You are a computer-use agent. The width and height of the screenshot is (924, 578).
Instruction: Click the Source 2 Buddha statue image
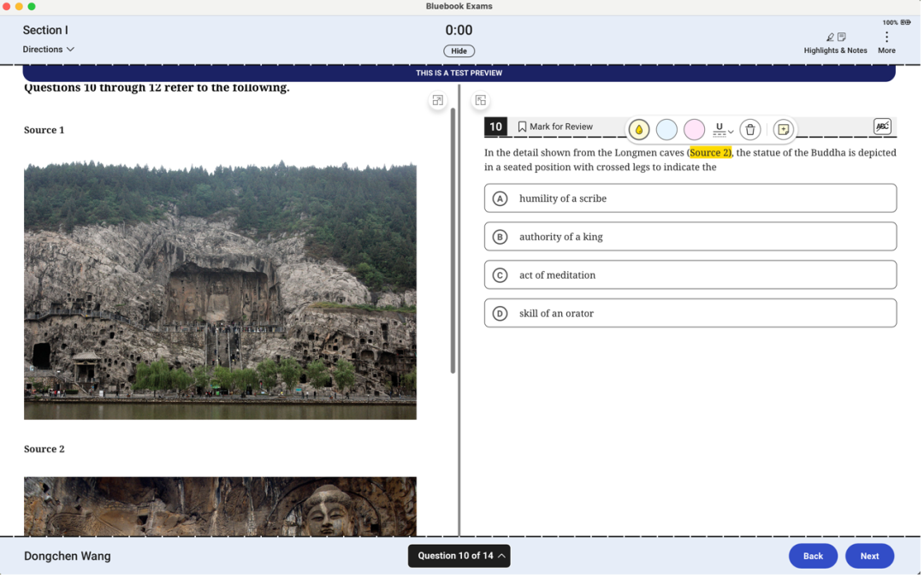(x=220, y=507)
